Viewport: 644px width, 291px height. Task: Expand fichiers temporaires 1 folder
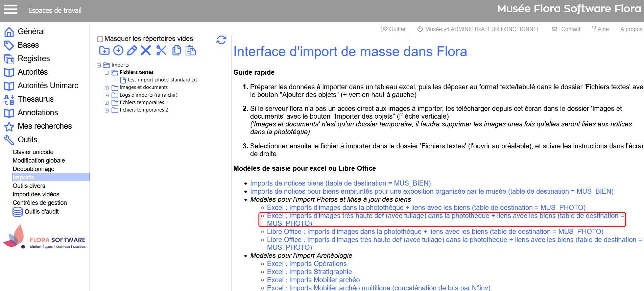click(106, 103)
